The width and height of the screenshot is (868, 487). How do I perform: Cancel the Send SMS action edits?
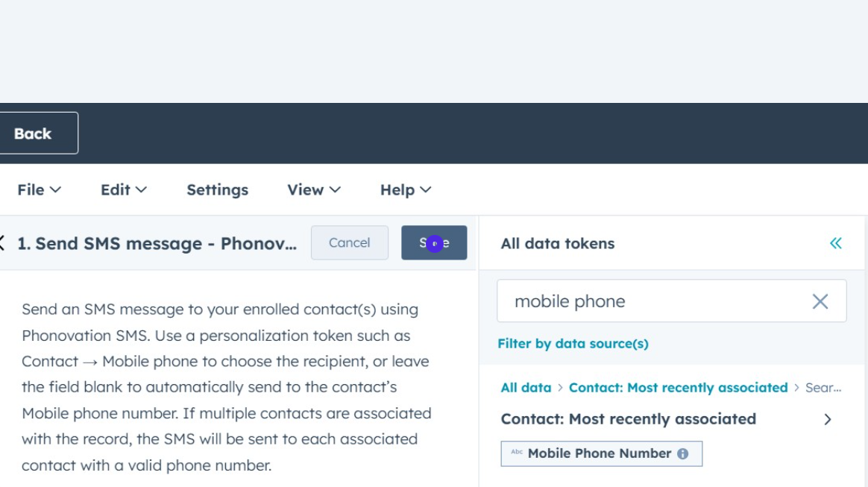pos(349,243)
